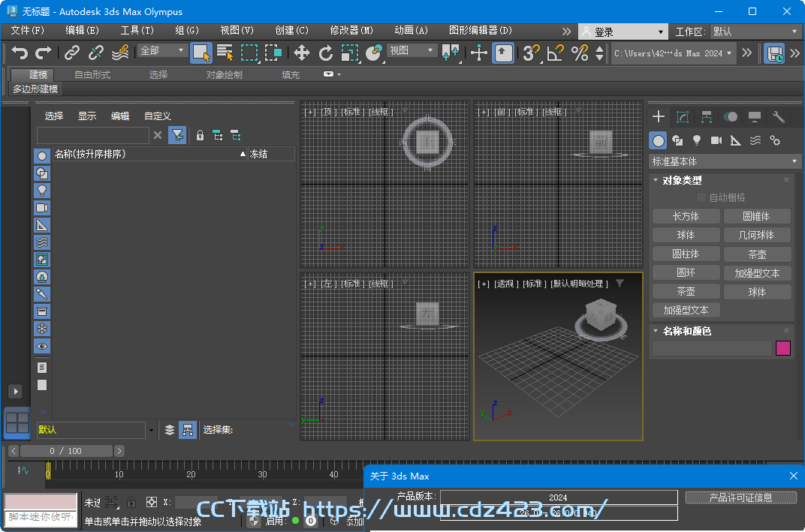The width and height of the screenshot is (805, 532).
Task: Click the 圆环 button
Action: tap(686, 273)
